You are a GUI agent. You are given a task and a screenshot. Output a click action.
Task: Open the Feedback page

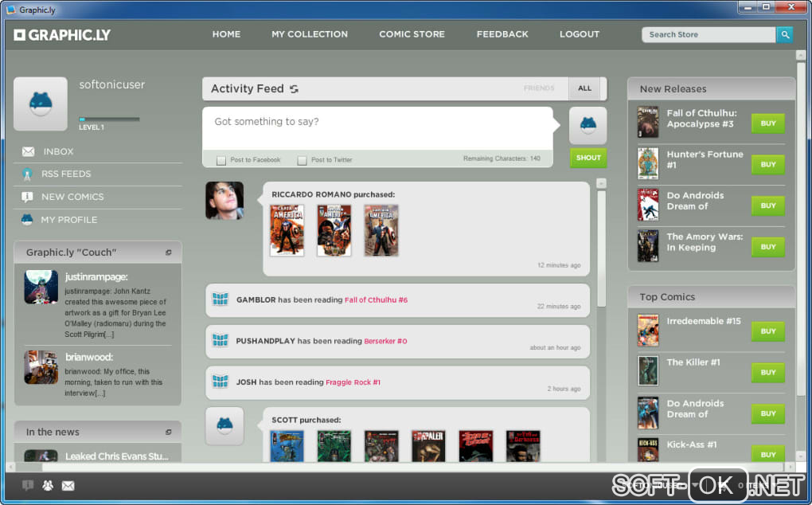[x=502, y=34]
